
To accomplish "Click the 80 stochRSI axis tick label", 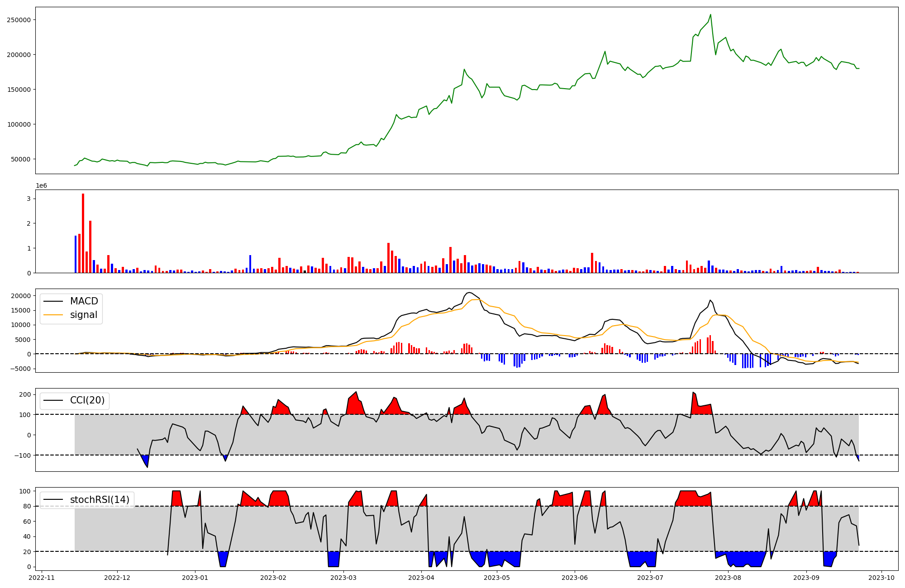I will [27, 507].
